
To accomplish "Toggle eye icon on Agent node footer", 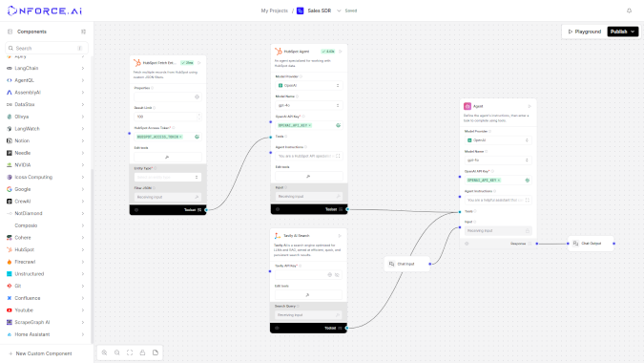I will pyautogui.click(x=467, y=244).
